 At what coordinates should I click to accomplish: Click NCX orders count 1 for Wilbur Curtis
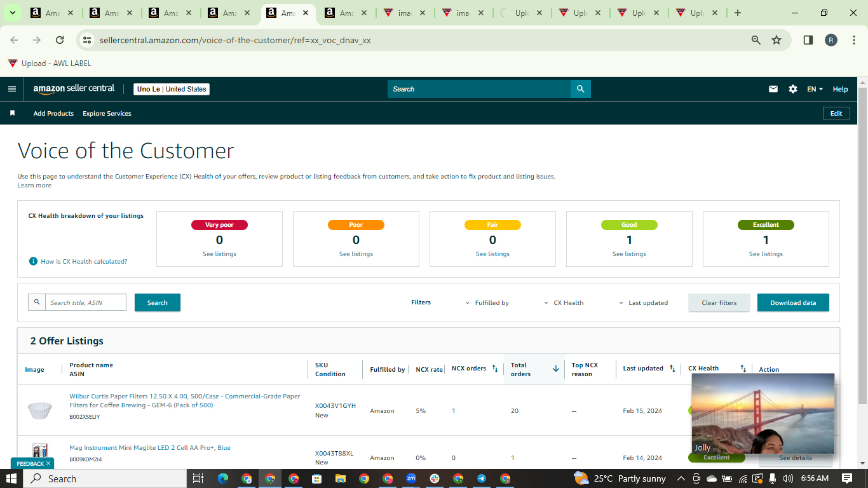click(454, 410)
